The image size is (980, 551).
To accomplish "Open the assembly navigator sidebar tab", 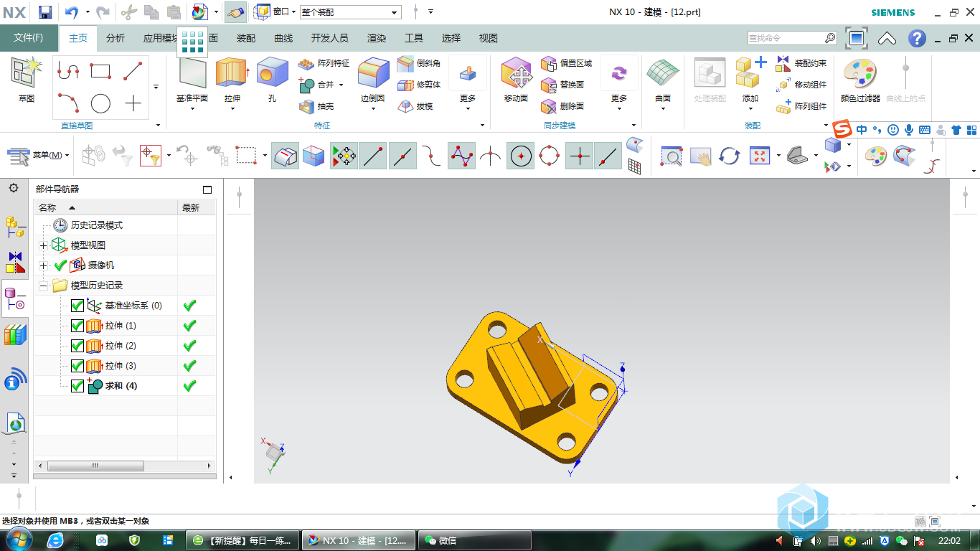I will 15,227.
